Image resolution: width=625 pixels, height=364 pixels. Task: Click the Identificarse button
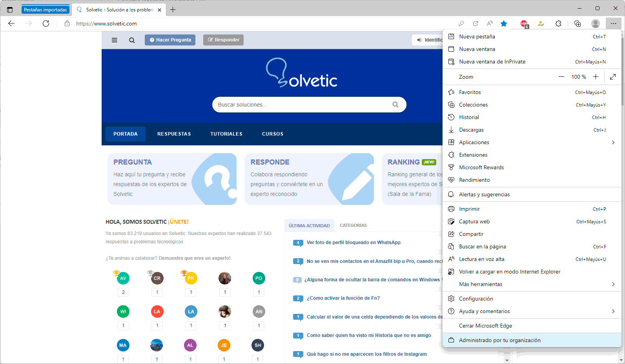click(428, 40)
